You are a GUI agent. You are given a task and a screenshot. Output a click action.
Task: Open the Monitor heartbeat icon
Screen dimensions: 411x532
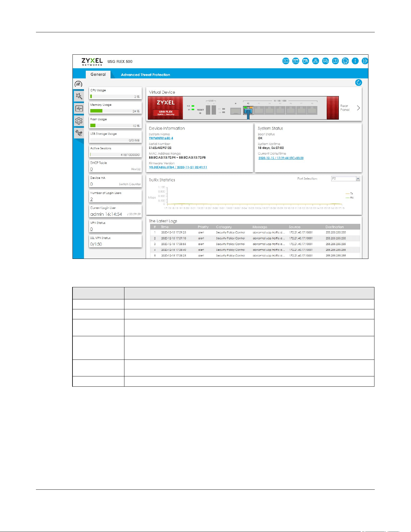coord(79,108)
